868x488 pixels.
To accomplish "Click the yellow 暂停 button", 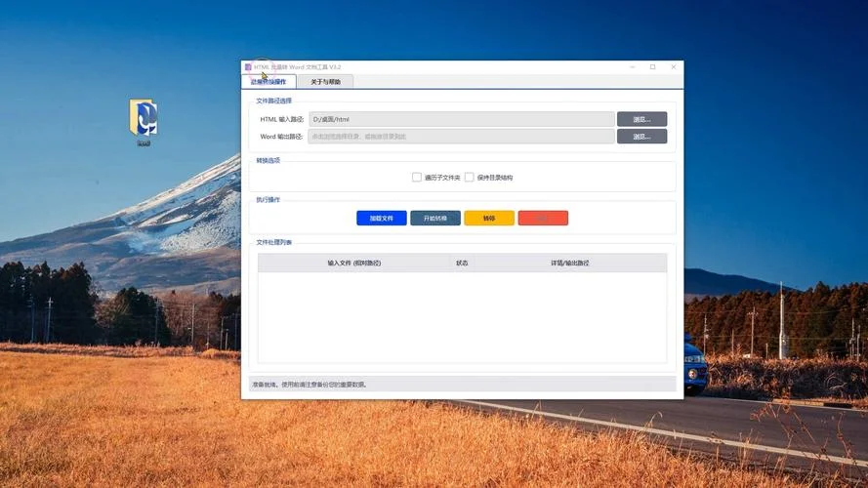I will (x=489, y=218).
